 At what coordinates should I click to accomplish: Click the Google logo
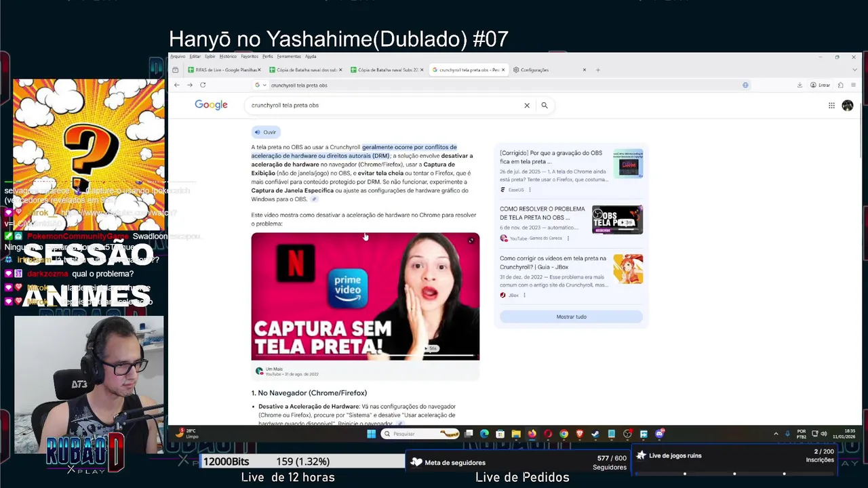[x=211, y=105]
